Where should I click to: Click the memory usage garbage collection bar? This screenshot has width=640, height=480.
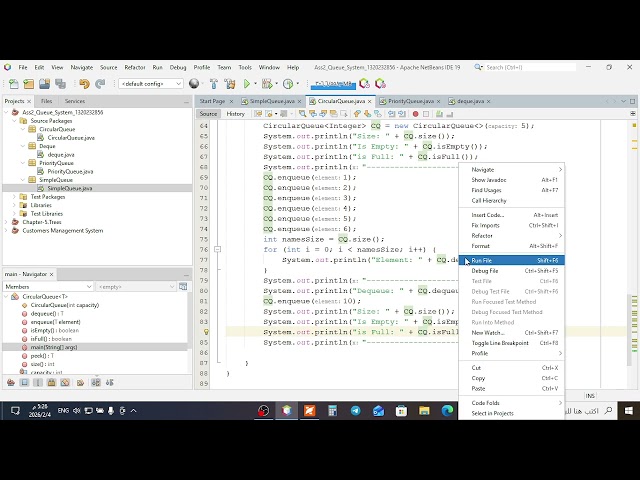(333, 84)
